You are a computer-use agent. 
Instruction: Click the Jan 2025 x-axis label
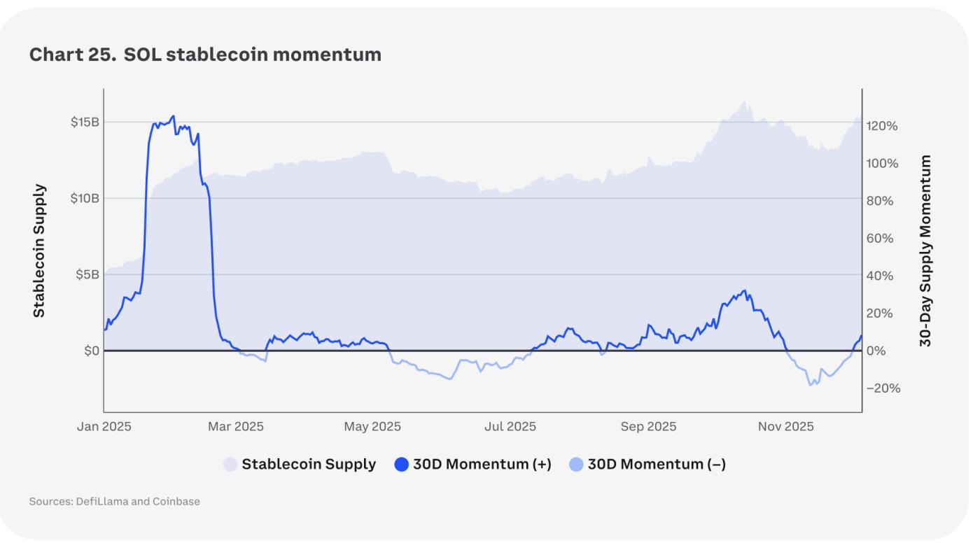click(x=104, y=427)
